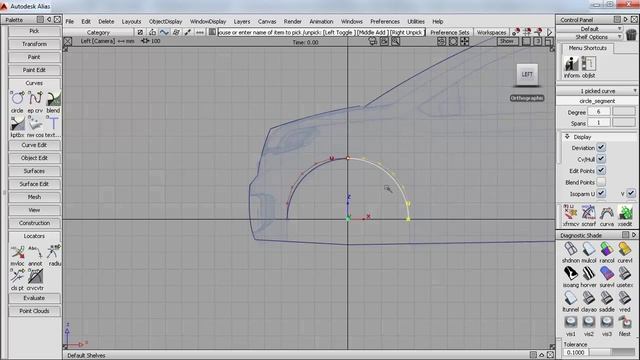Choose the radius locator tool
The image size is (640, 360).
pyautogui.click(x=53, y=252)
